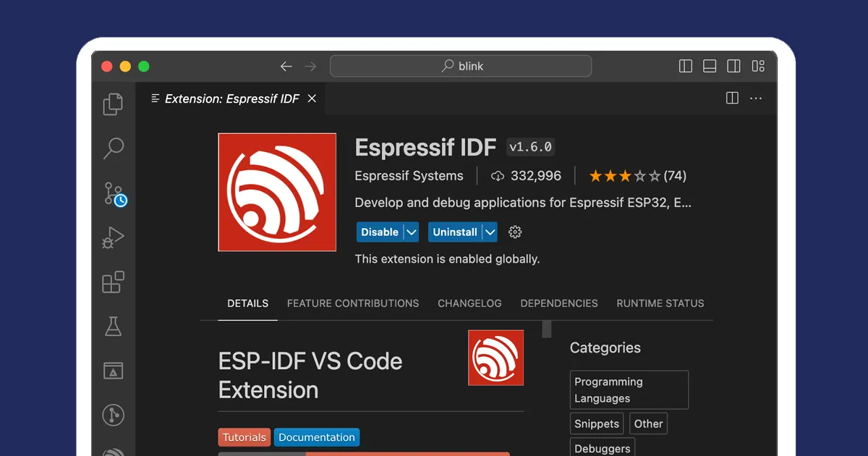Open the Disable button dropdown arrow
The height and width of the screenshot is (456, 868).
pyautogui.click(x=411, y=232)
